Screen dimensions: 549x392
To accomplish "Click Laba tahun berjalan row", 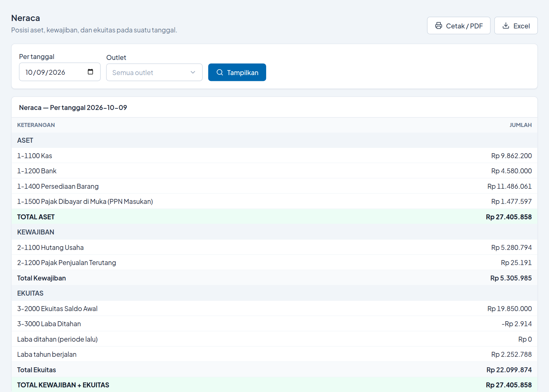I will pyautogui.click(x=274, y=354).
